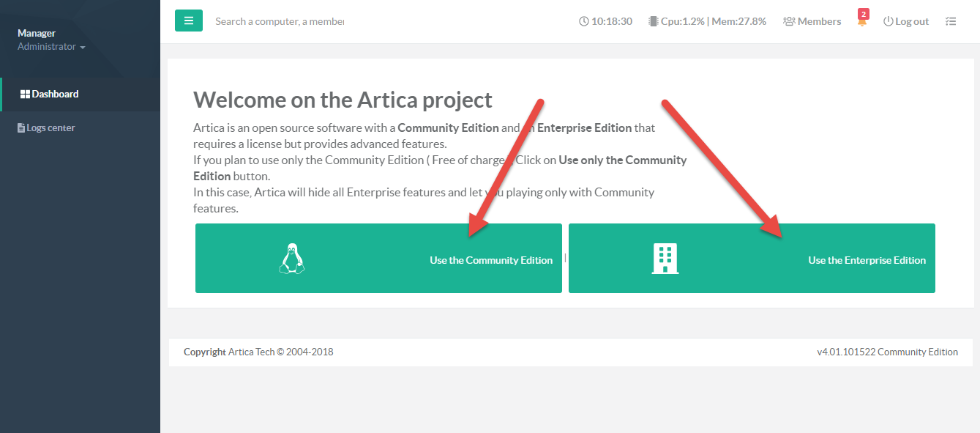Image resolution: width=980 pixels, height=433 pixels.
Task: Open the Members link in the top bar
Action: pyautogui.click(x=812, y=21)
